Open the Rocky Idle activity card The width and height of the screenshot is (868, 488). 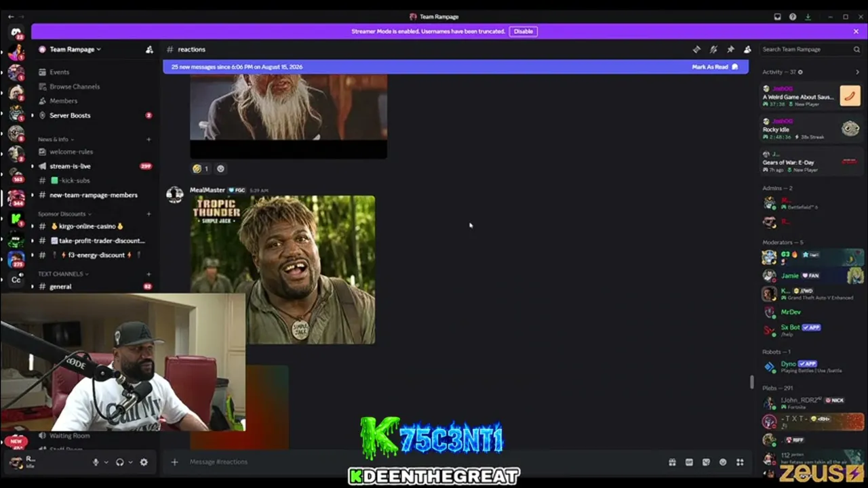click(x=811, y=129)
